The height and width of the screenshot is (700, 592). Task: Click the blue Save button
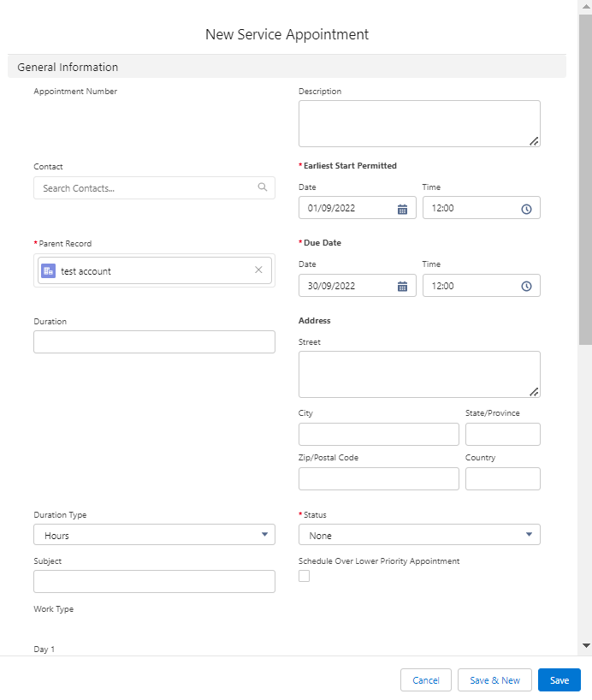pyautogui.click(x=559, y=680)
